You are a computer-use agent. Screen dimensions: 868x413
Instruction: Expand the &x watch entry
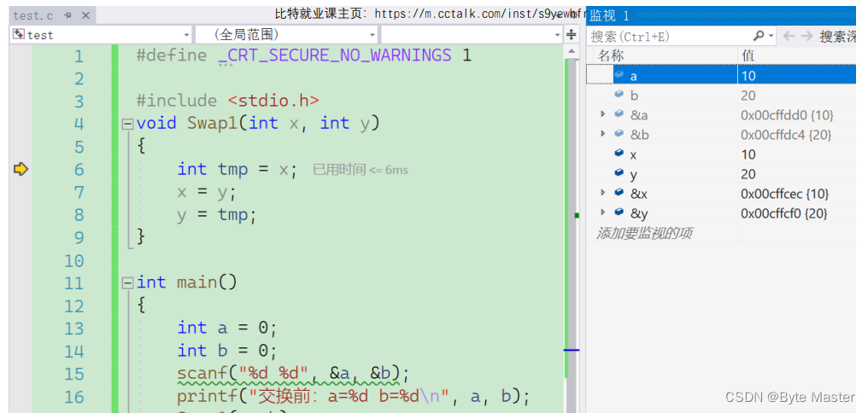point(603,193)
